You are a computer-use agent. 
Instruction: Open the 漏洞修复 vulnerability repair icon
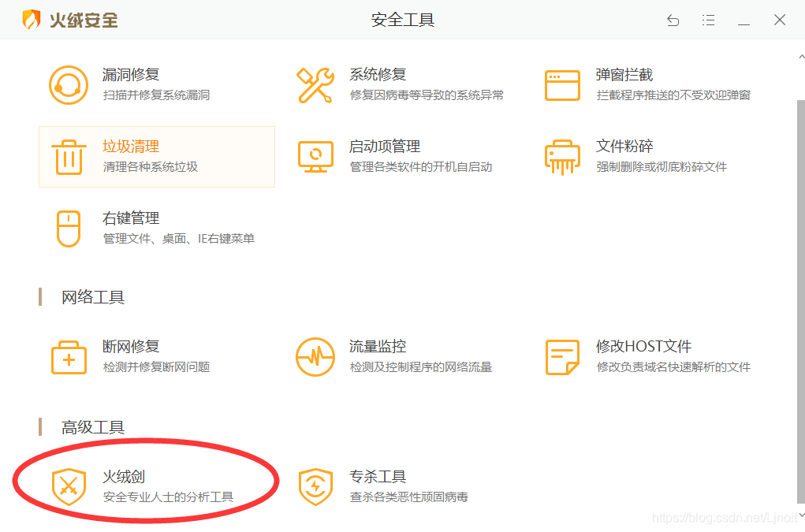[69, 85]
